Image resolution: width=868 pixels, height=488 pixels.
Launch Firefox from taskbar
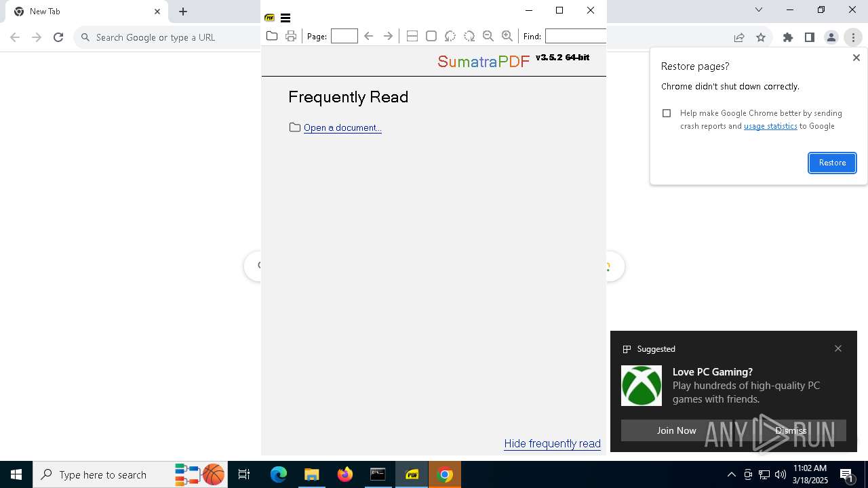coord(345,474)
